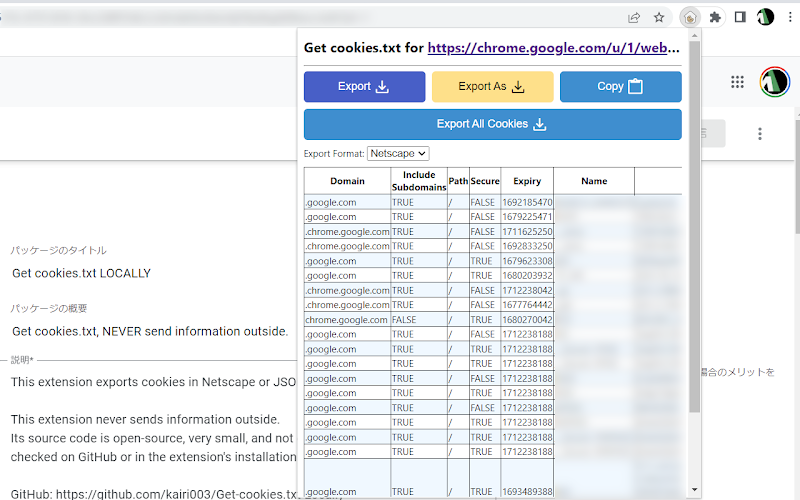The height and width of the screenshot is (500, 800).
Task: Click the Name column header
Action: tap(594, 181)
